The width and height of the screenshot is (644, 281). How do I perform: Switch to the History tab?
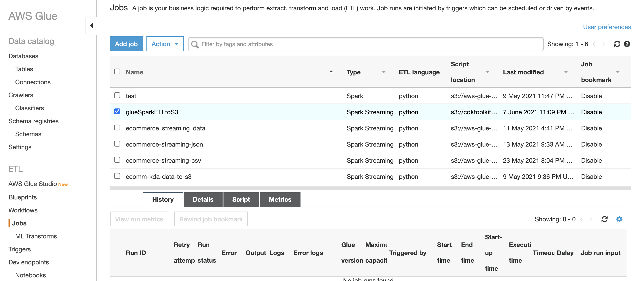pos(163,199)
